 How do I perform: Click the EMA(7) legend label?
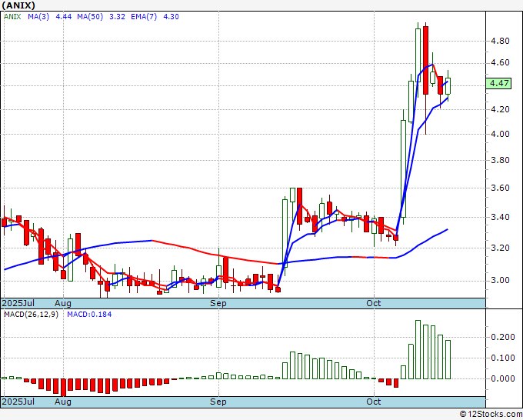144,17
